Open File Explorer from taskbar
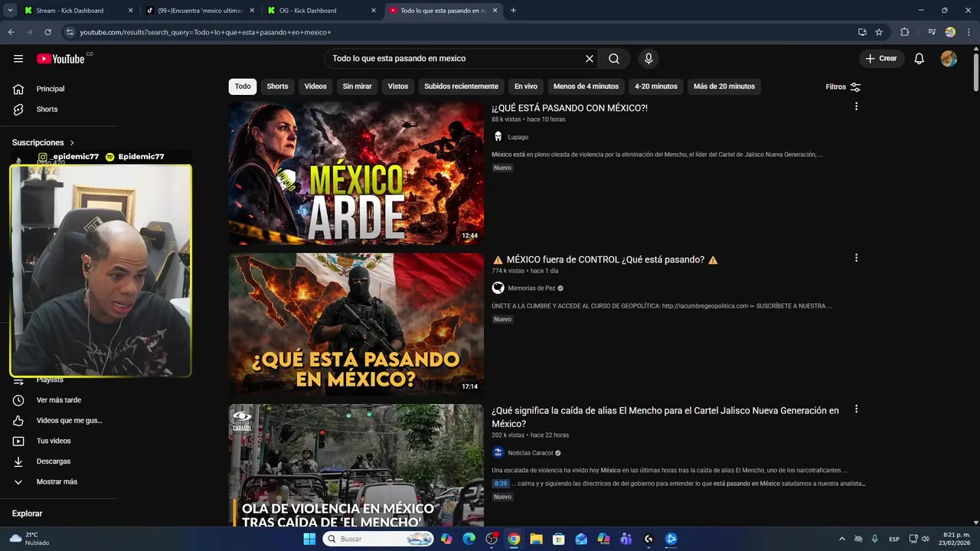 click(x=536, y=539)
